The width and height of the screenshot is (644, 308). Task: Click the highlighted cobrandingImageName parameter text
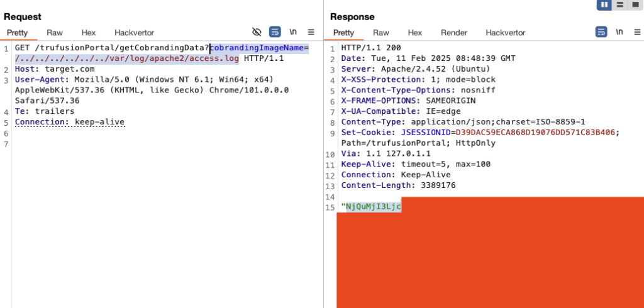point(257,48)
